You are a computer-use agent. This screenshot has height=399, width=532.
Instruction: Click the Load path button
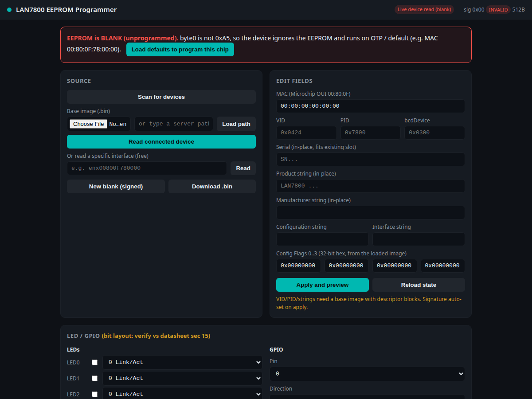click(x=236, y=124)
